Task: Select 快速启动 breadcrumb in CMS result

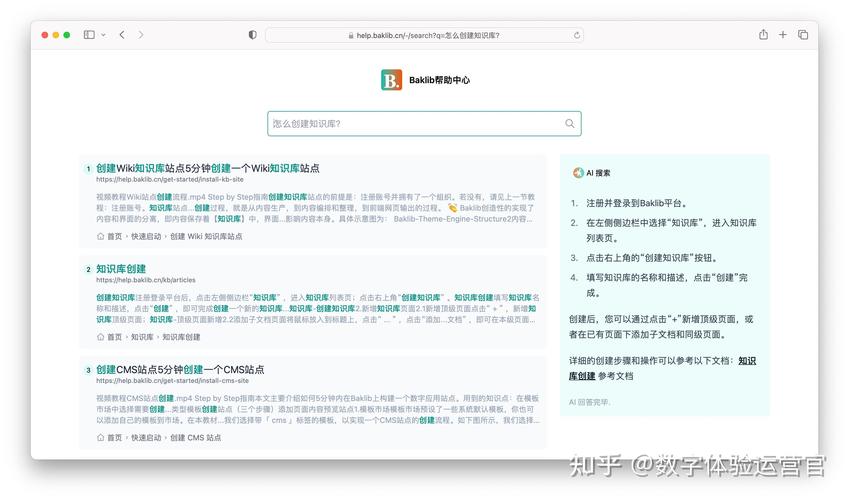Action: (x=146, y=438)
